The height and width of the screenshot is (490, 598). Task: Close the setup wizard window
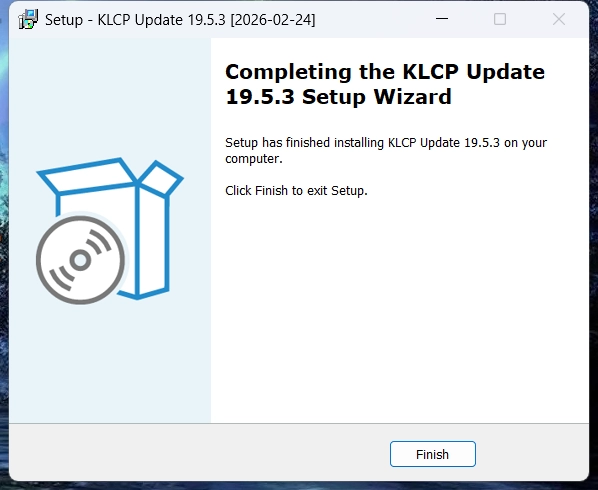pyautogui.click(x=559, y=19)
